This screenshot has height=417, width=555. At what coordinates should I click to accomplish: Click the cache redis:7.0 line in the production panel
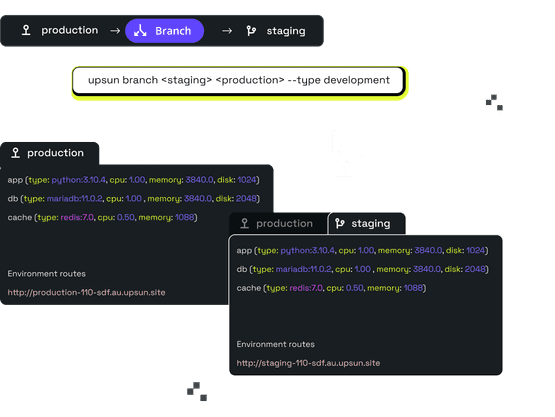click(102, 217)
